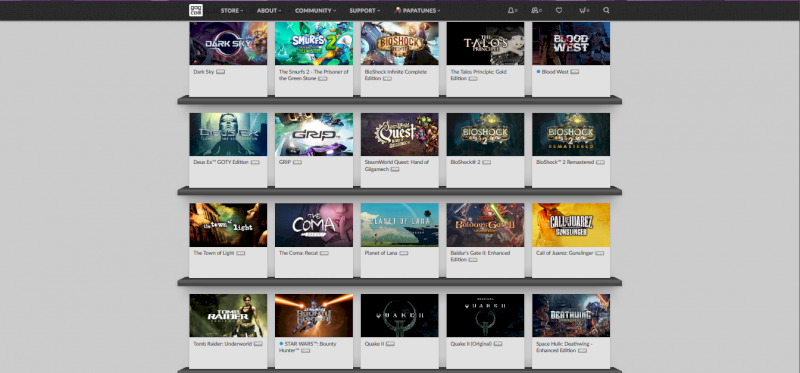
Task: Open The Coma cover thumbnail
Action: [314, 225]
